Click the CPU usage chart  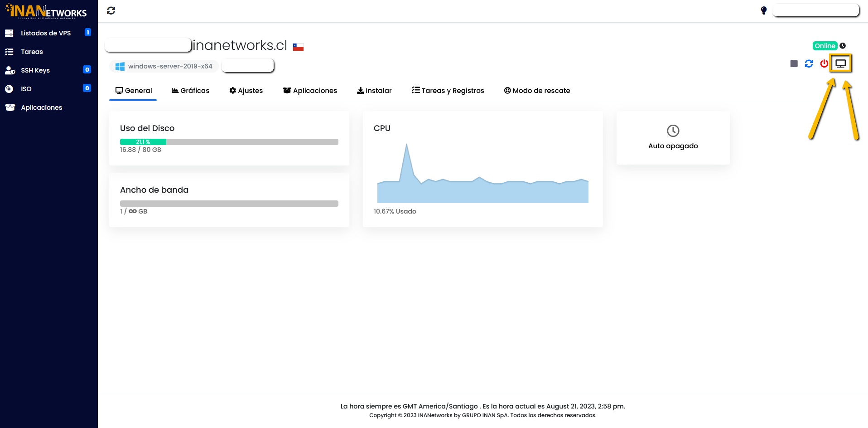(x=483, y=173)
